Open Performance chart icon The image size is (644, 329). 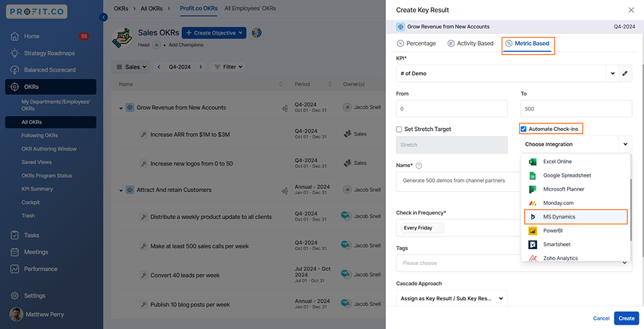pos(14,269)
